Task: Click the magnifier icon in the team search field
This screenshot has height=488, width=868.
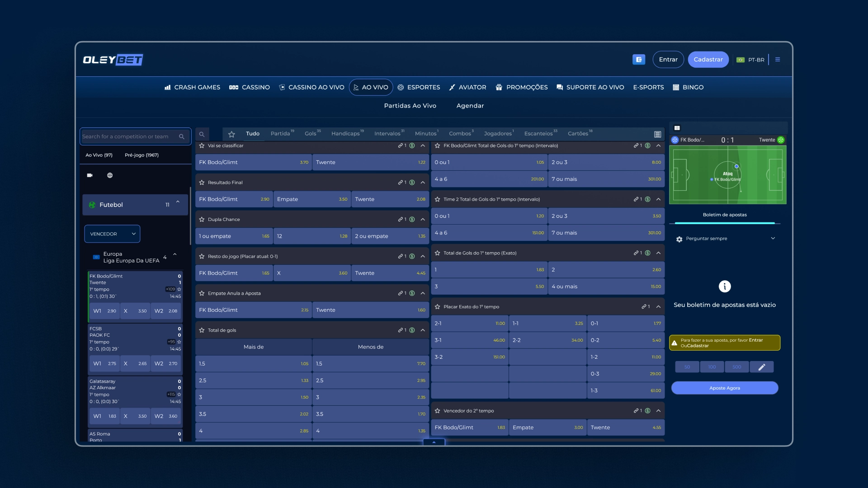Action: [x=182, y=136]
